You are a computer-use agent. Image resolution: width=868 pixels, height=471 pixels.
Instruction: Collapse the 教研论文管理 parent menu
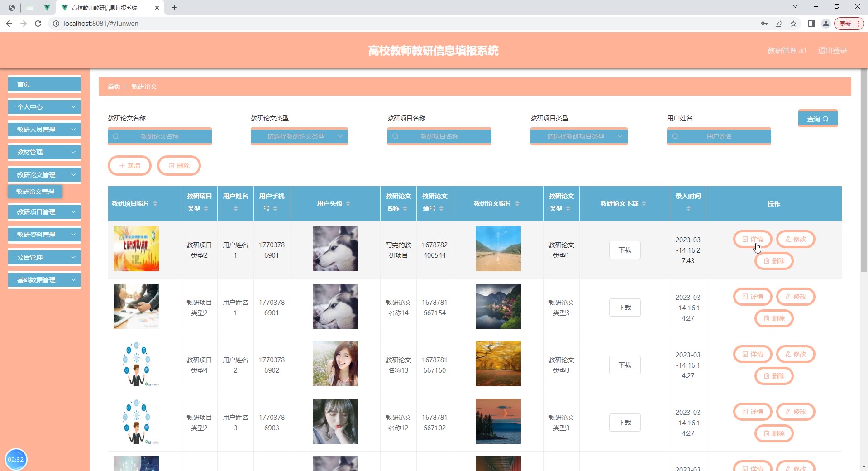coord(44,175)
